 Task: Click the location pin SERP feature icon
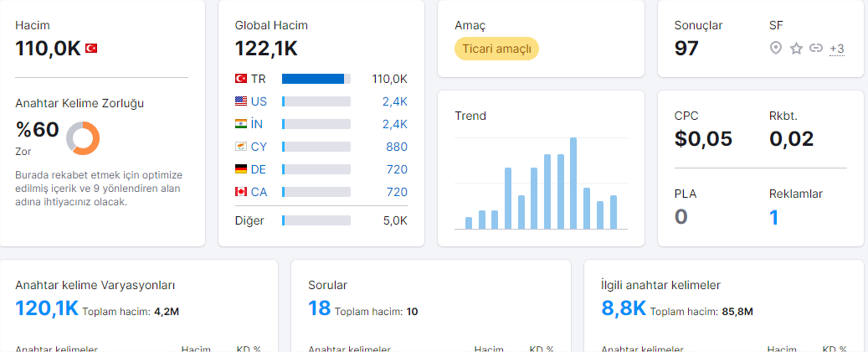(776, 49)
